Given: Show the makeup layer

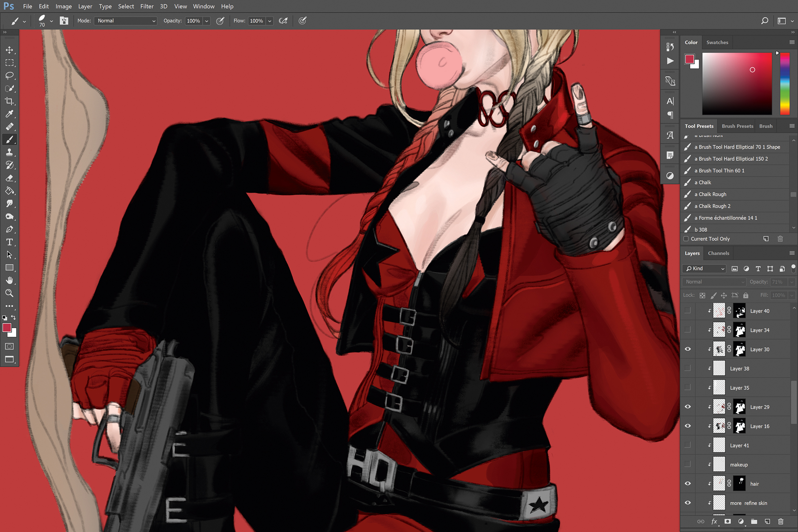Looking at the screenshot, I should pos(688,464).
